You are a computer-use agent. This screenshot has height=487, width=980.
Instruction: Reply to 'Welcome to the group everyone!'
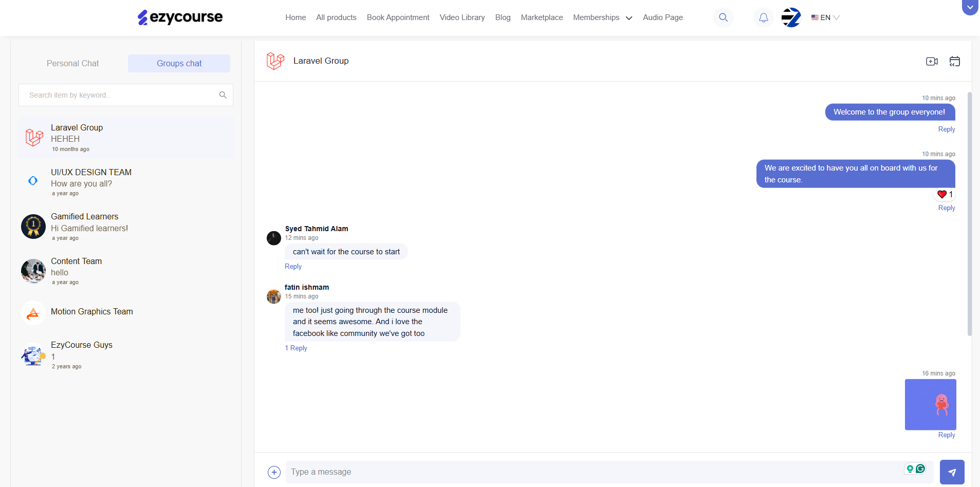947,129
